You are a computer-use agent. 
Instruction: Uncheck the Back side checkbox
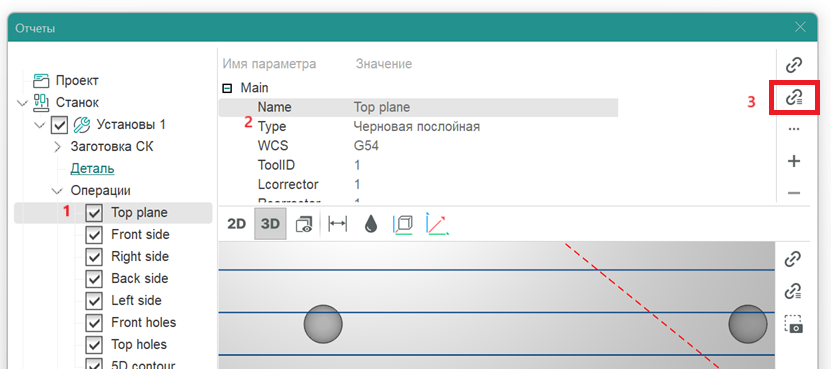pos(94,279)
